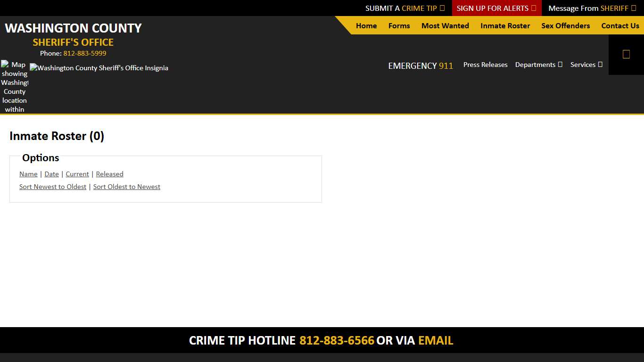Viewport: 644px width, 362px height.
Task: Go to Contact Us
Action: pyautogui.click(x=620, y=26)
